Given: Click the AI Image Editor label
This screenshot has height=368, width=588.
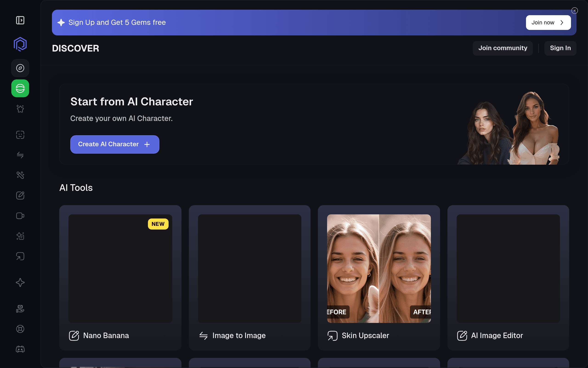Looking at the screenshot, I should tap(497, 336).
